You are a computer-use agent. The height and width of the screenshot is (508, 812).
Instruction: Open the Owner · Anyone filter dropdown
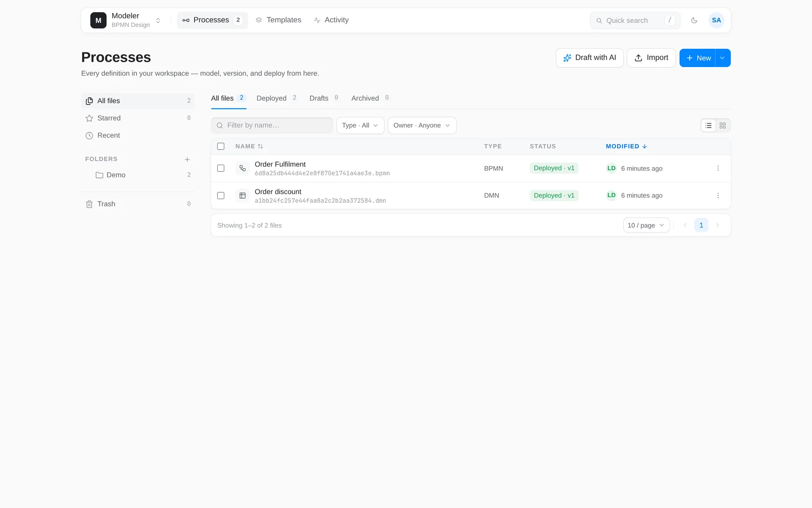pos(422,125)
